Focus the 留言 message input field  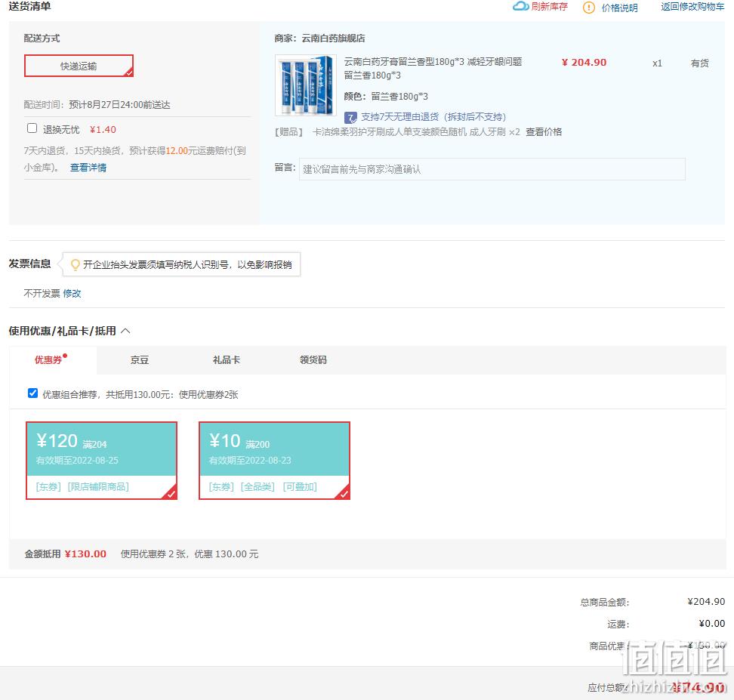click(492, 169)
